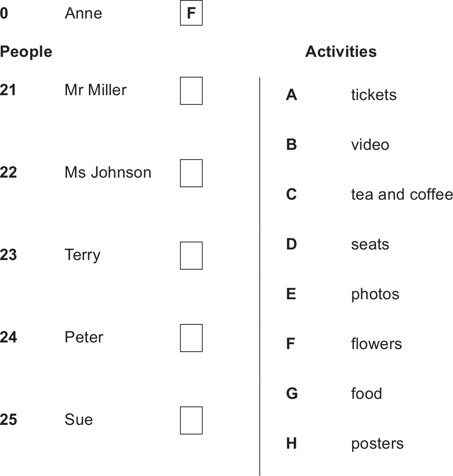Click the answer box next to Sue

[191, 420]
